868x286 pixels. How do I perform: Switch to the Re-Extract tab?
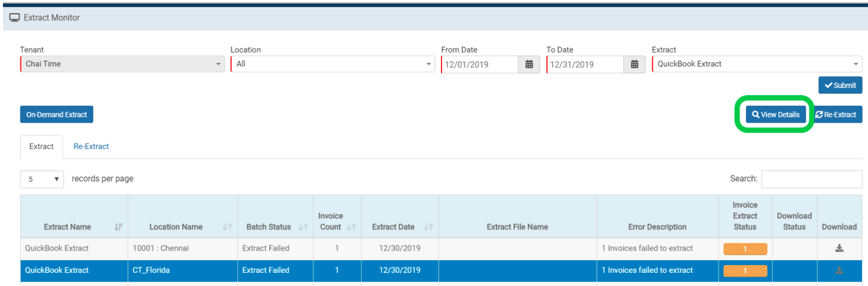tap(91, 147)
